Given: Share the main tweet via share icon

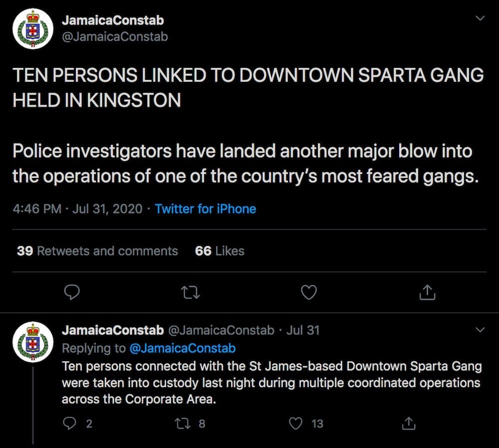Looking at the screenshot, I should click(427, 292).
